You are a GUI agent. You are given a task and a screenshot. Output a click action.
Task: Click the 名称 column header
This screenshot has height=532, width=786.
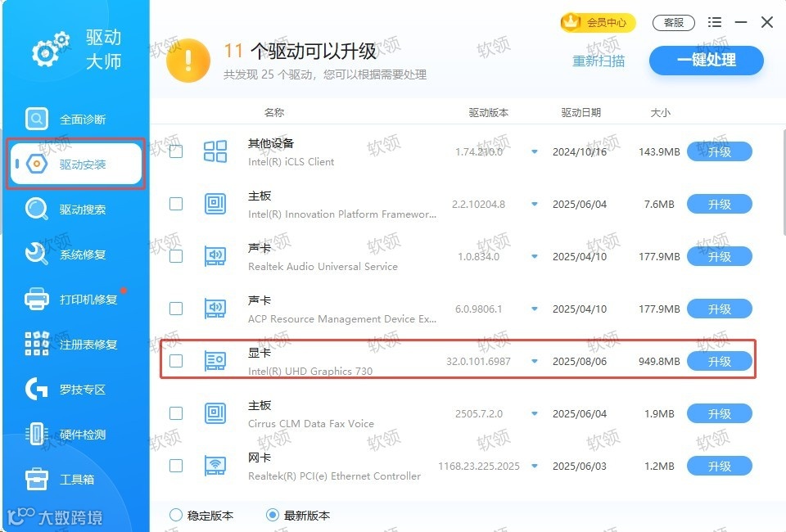pos(273,112)
